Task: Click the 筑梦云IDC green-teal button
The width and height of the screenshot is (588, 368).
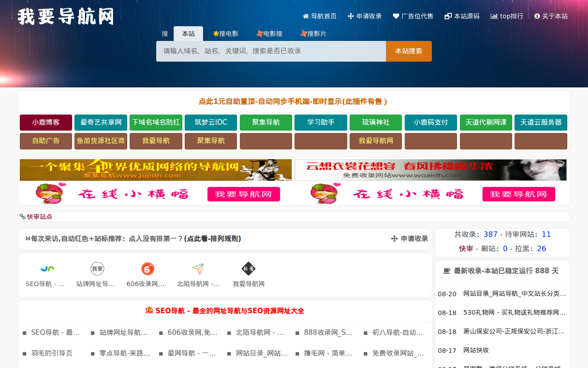Action: pos(211,122)
